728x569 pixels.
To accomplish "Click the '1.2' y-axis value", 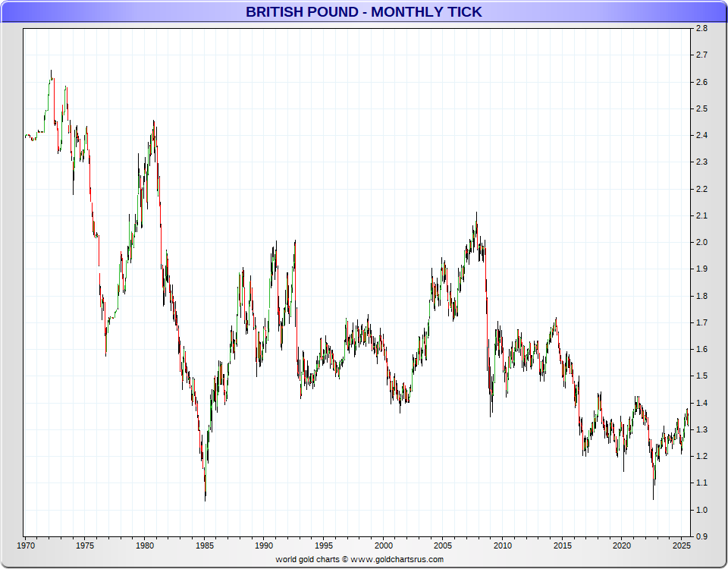I will (x=702, y=457).
